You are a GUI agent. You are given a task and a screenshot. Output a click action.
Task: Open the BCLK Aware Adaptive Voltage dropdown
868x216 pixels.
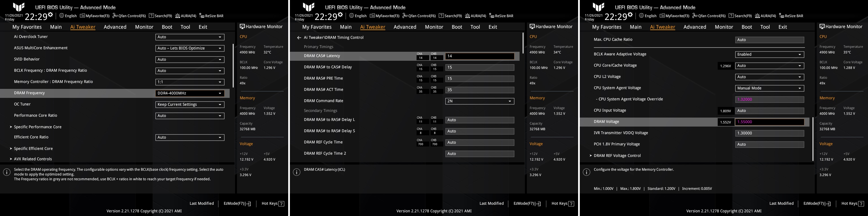click(769, 54)
